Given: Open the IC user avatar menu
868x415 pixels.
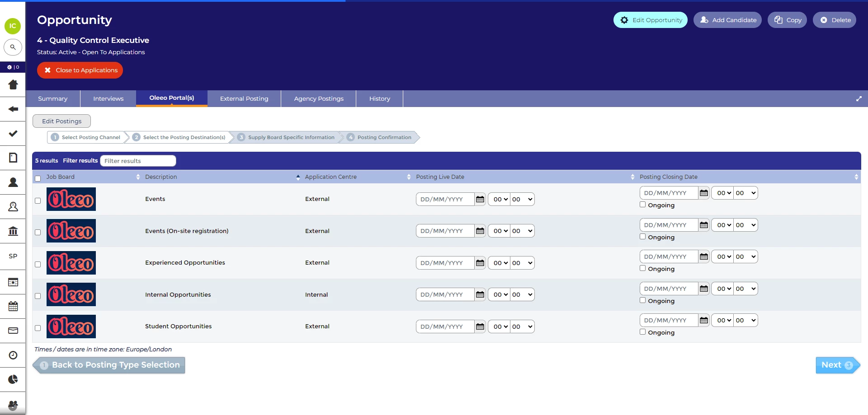Looking at the screenshot, I should pyautogui.click(x=13, y=26).
